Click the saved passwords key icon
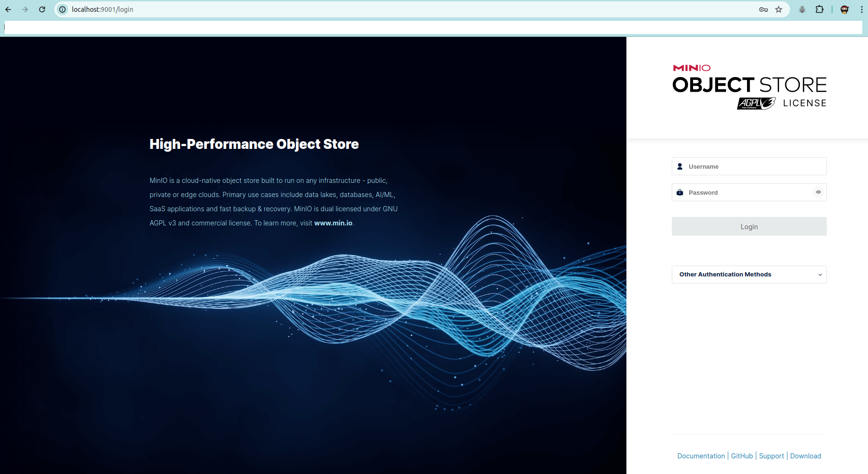 click(764, 9)
